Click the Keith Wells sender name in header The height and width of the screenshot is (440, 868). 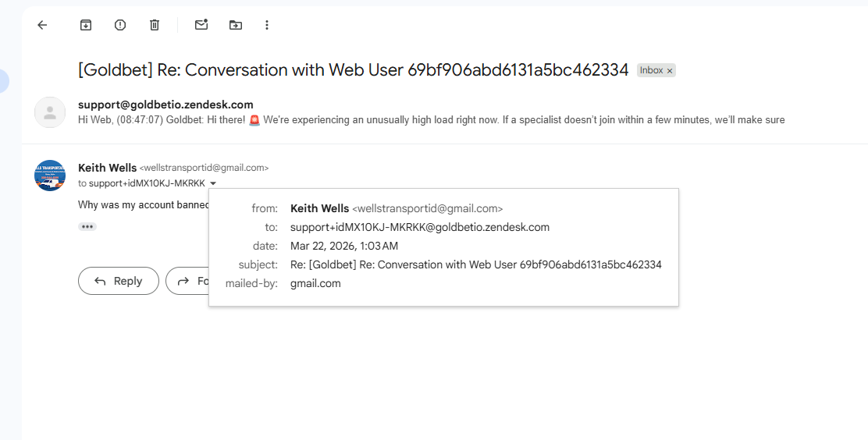coord(107,167)
